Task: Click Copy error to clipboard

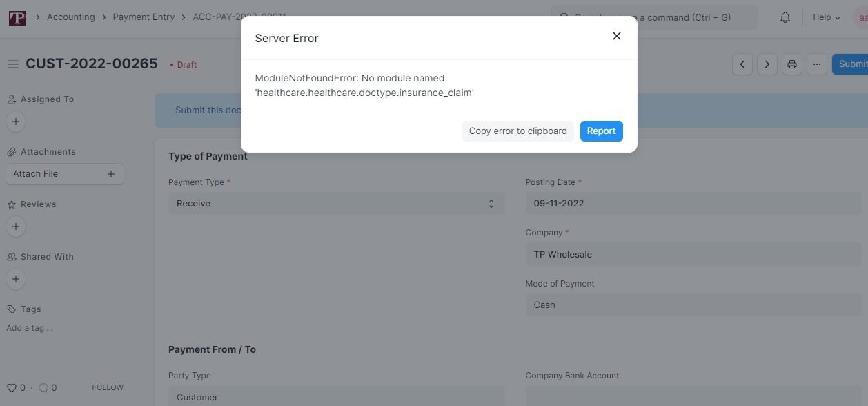Action: tap(517, 130)
